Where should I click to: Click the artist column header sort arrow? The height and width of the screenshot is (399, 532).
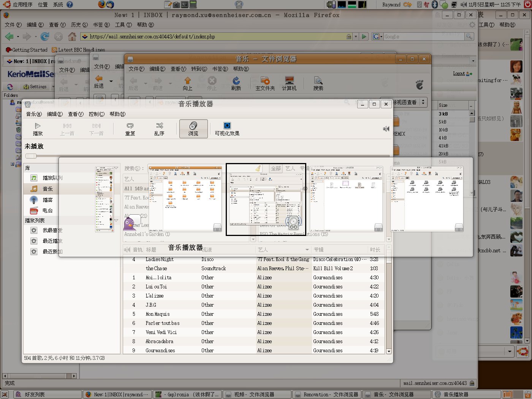tap(307, 250)
